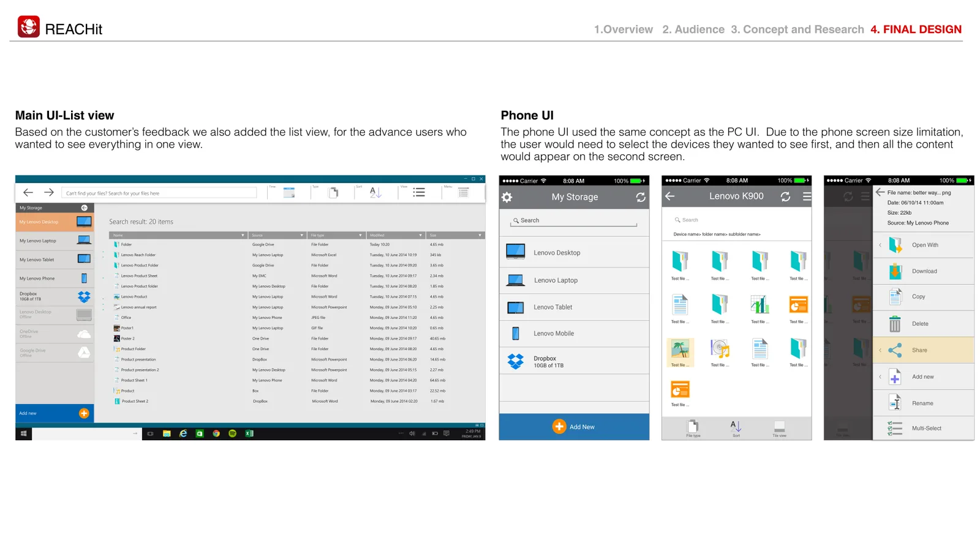Open the Size column dropdown arrow

pos(480,235)
